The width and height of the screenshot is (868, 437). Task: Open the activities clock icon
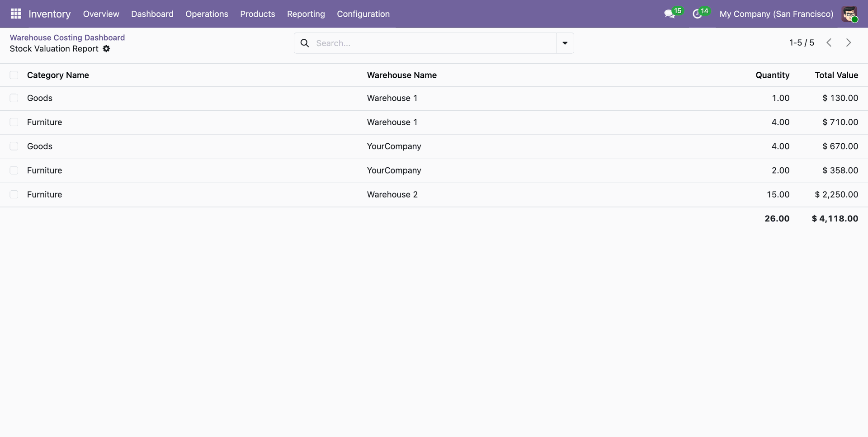(697, 14)
